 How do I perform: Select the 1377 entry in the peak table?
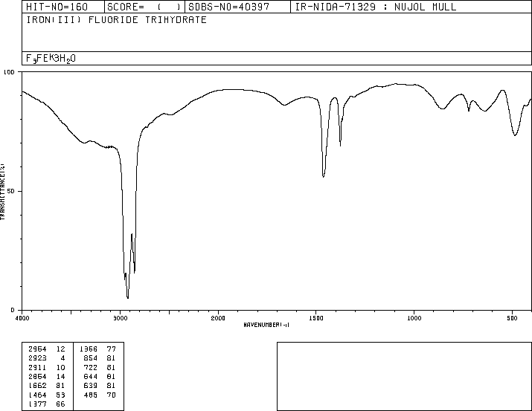click(37, 404)
